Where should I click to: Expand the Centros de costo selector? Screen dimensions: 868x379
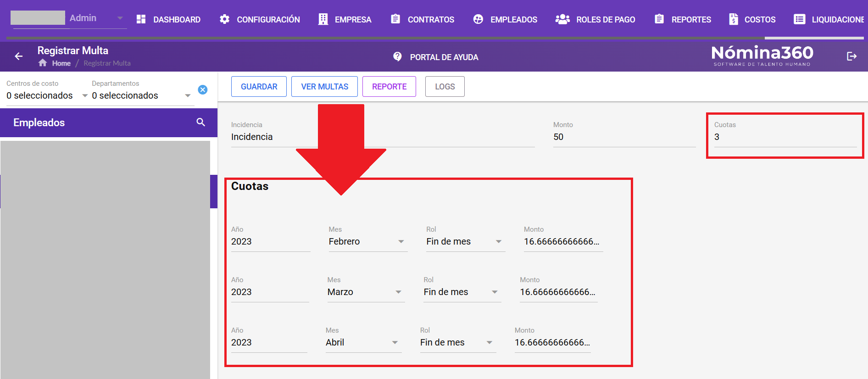(47, 95)
